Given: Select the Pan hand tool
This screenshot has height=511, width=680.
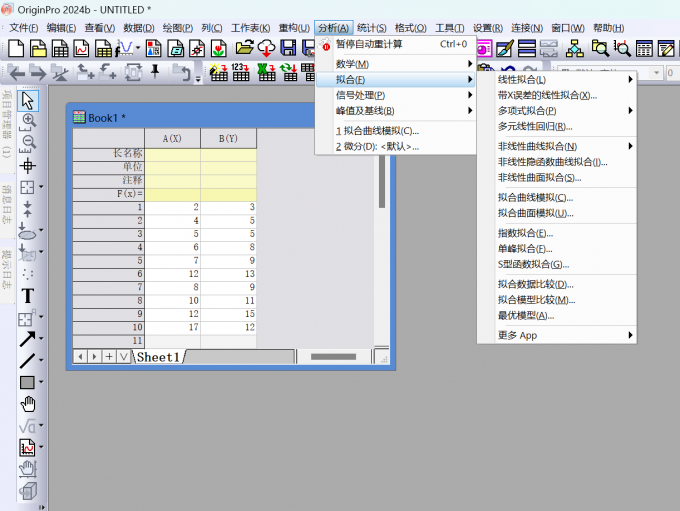Looking at the screenshot, I should (x=28, y=404).
